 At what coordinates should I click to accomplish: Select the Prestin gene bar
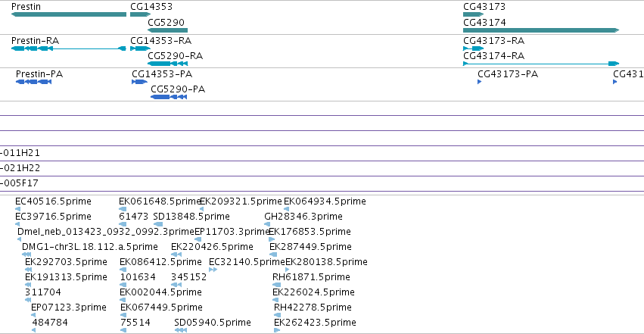[x=69, y=14]
